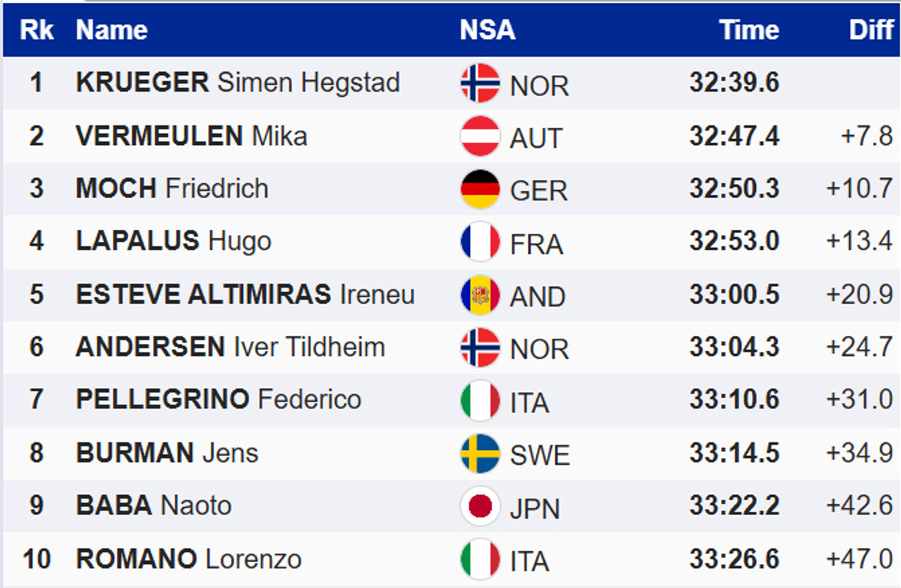
Task: Open VERMEULEN Mika athlete link
Action: click(x=191, y=136)
